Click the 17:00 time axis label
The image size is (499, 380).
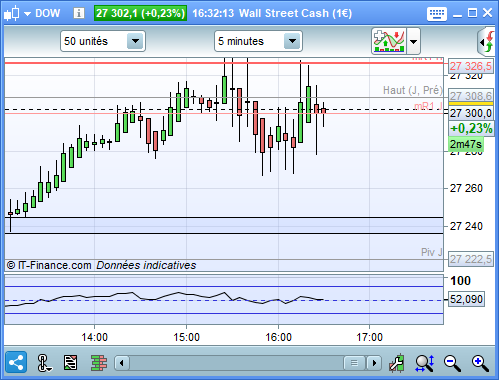369,337
